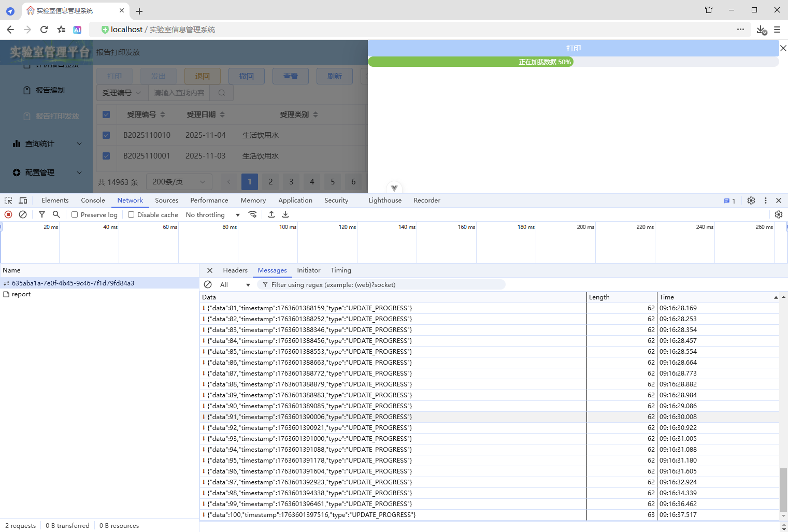
Task: Select the 635aba1a WebSocket request
Action: click(99, 283)
